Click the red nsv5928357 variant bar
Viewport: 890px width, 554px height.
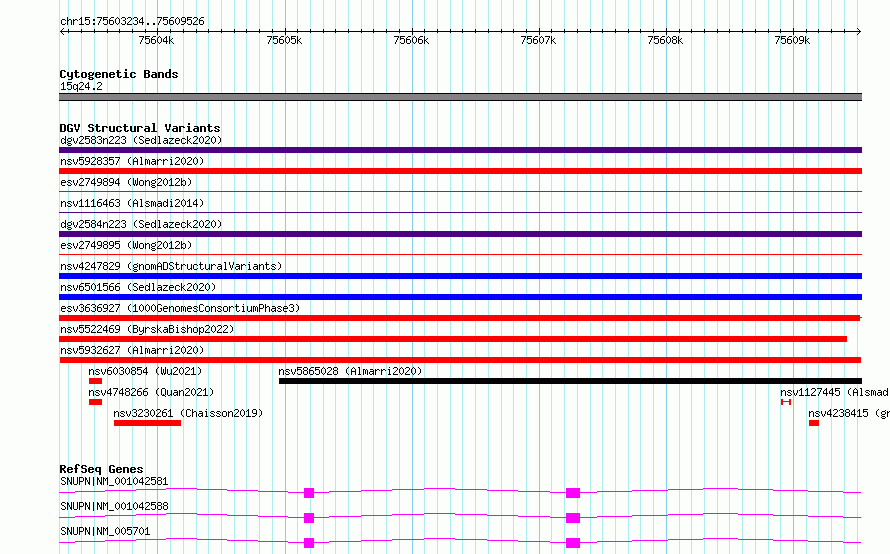tap(460, 171)
